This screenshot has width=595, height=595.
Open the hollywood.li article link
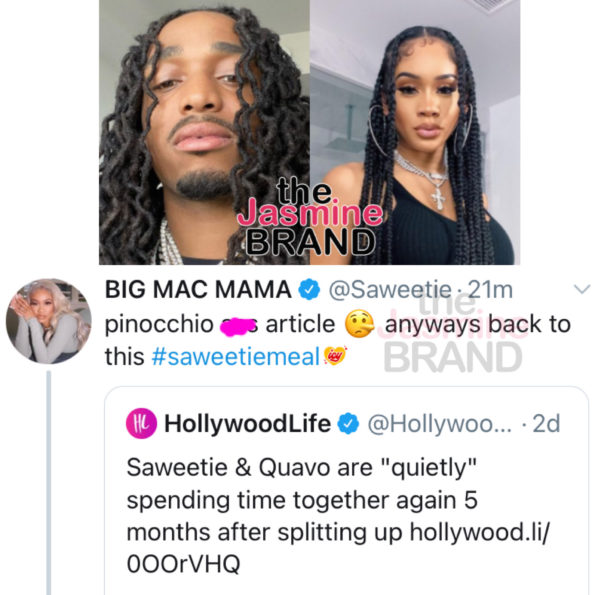(x=338, y=548)
